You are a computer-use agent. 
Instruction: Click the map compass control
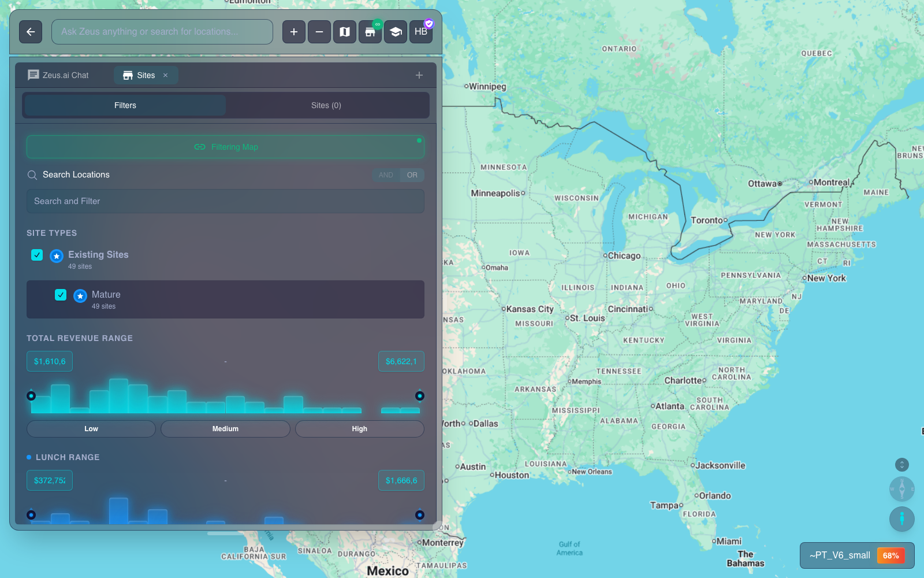[x=902, y=489]
